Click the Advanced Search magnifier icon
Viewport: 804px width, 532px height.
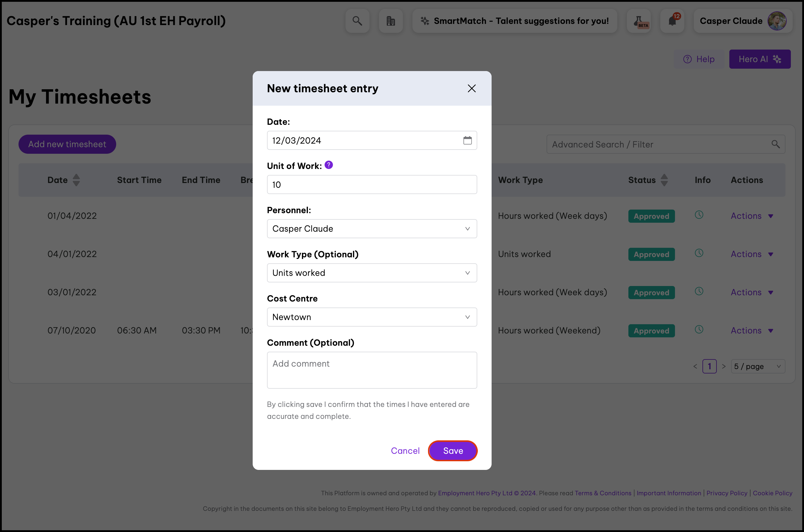pyautogui.click(x=776, y=144)
